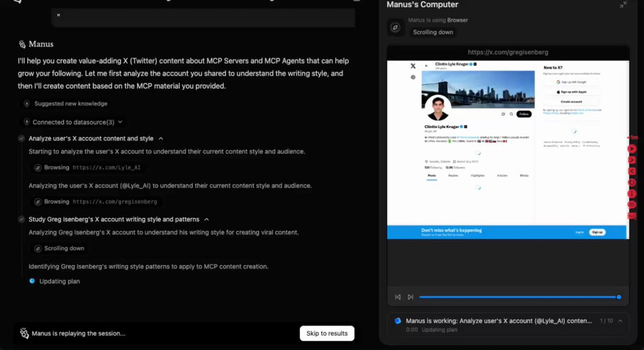Jump to the previous step in the replay

point(397,297)
